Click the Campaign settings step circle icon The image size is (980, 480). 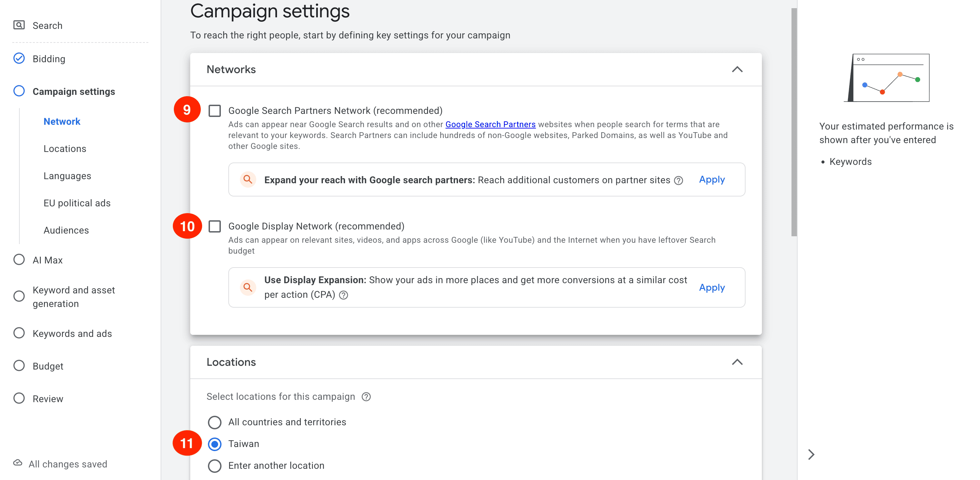pos(19,91)
